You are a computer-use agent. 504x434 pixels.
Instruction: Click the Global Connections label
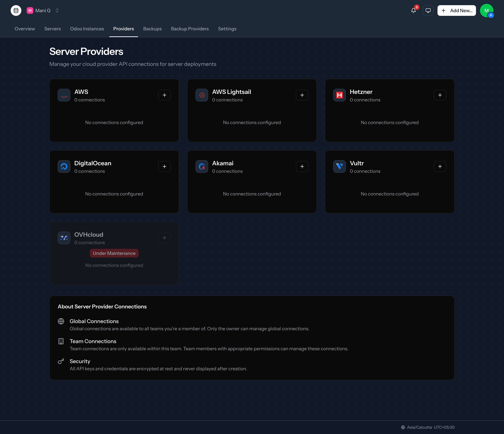click(94, 321)
